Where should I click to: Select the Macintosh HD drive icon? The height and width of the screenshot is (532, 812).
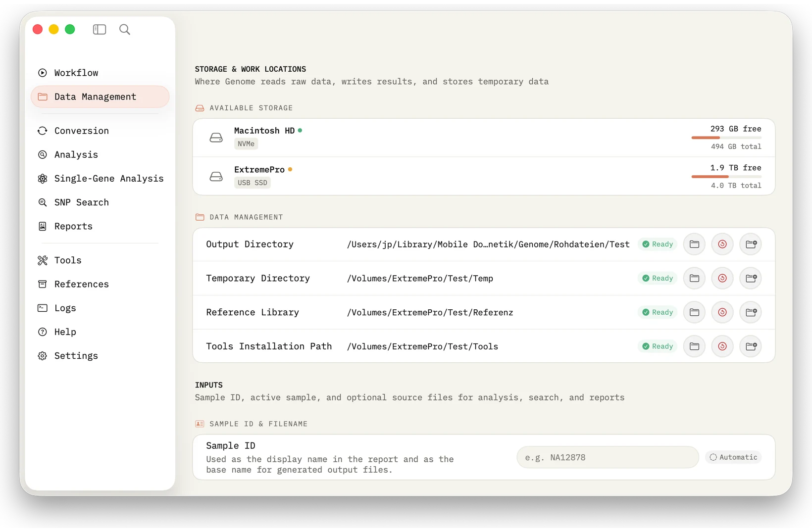pyautogui.click(x=216, y=138)
